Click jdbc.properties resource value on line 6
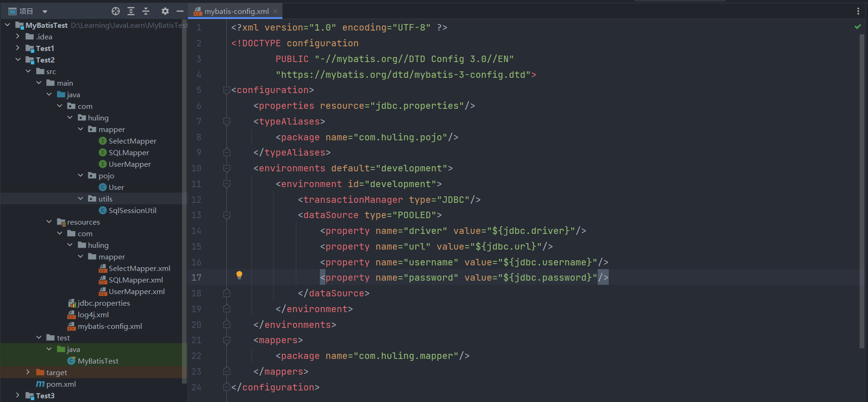868x402 pixels. tap(417, 106)
